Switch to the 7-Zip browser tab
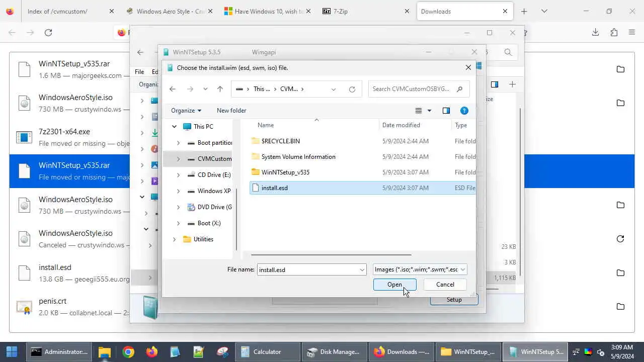Screen dimensions: 644x362 366,11
